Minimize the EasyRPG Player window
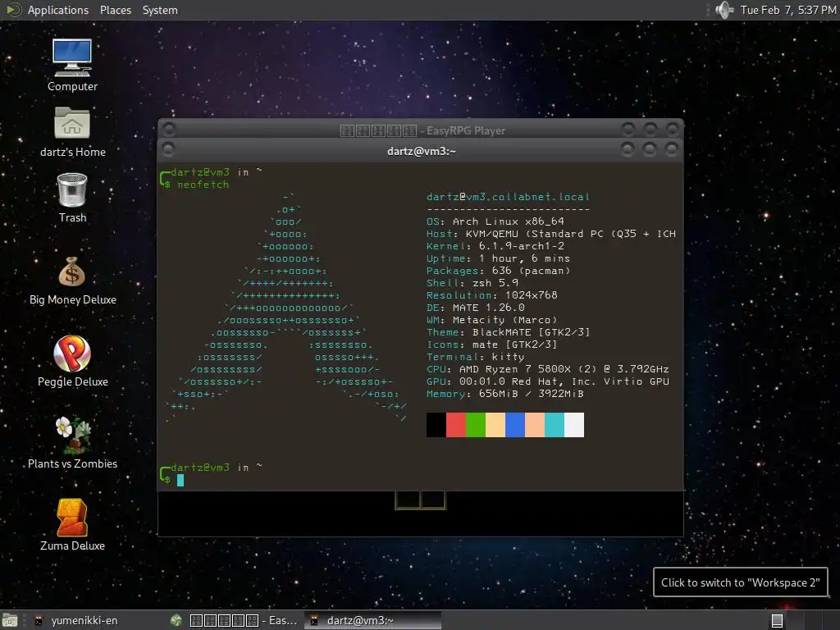Image resolution: width=840 pixels, height=630 pixels. [x=628, y=129]
